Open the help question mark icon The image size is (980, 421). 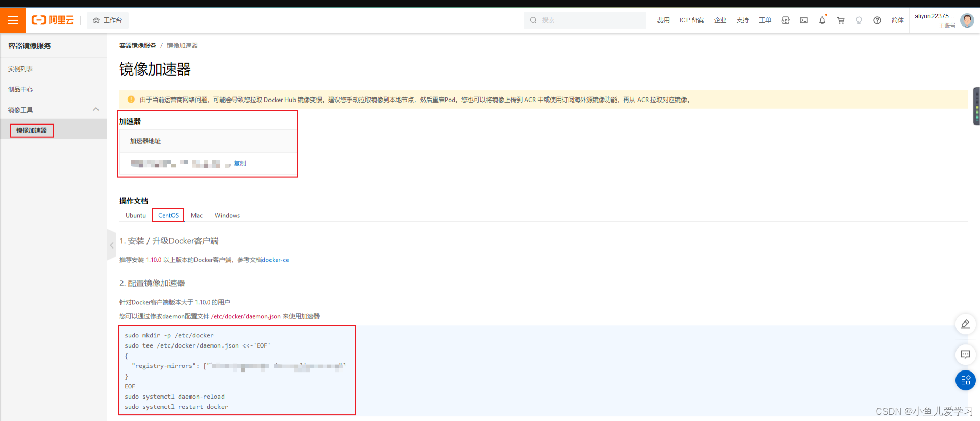point(877,20)
